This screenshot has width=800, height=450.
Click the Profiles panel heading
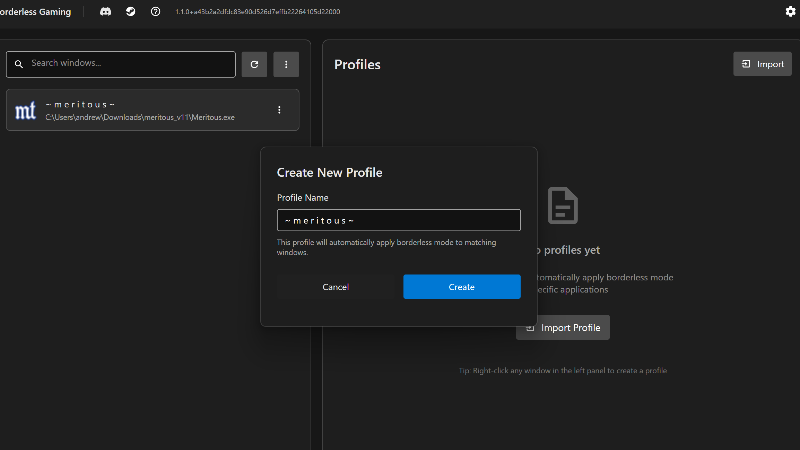click(x=357, y=65)
